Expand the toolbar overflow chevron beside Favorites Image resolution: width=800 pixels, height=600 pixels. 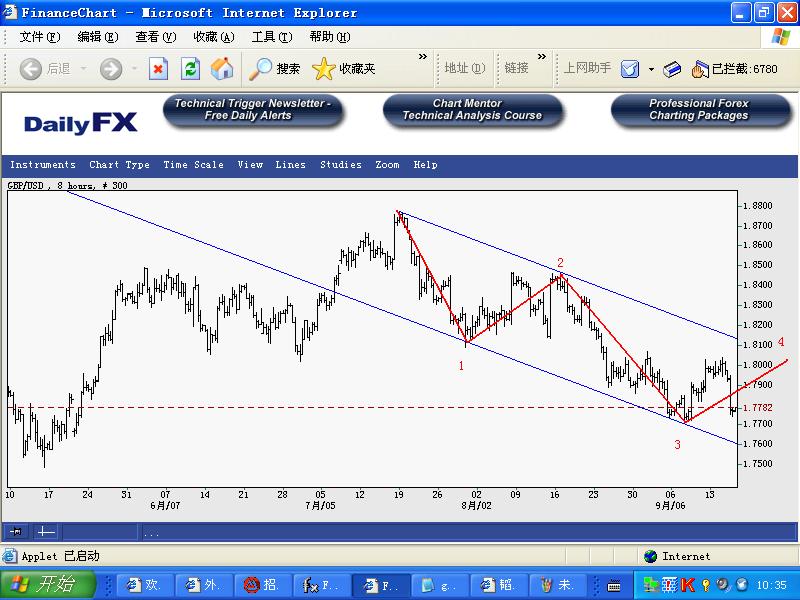(423, 57)
